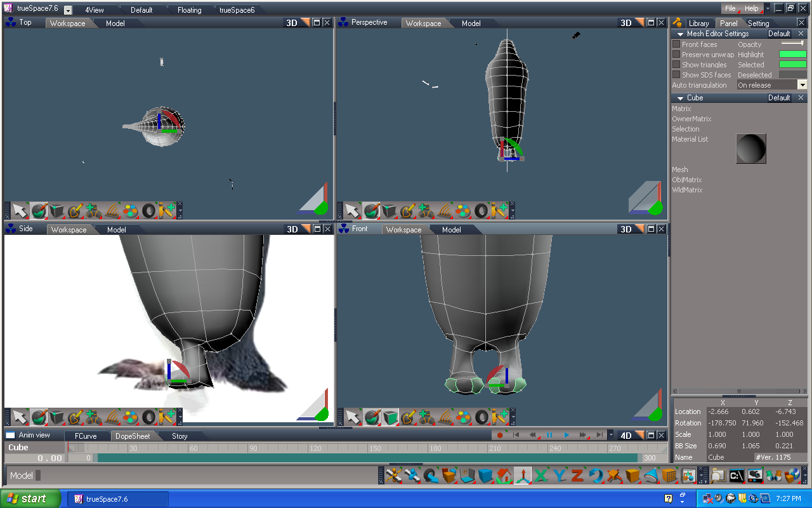Enable the Show triangles checkbox
Image resolution: width=812 pixels, height=508 pixels.
pyautogui.click(x=675, y=64)
